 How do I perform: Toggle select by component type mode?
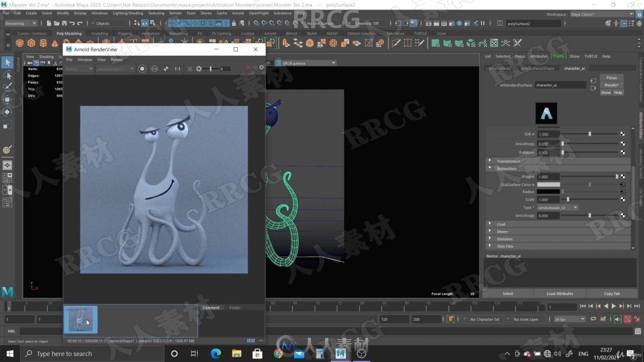pos(152,23)
